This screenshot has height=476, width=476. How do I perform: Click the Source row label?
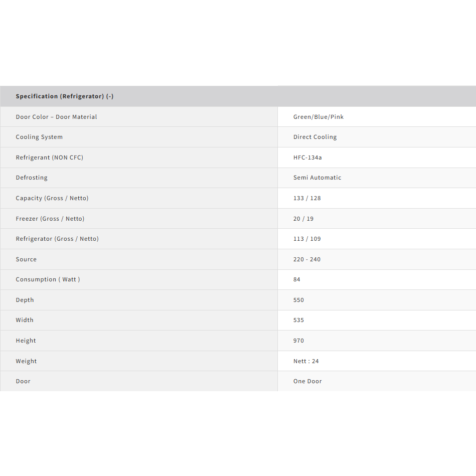[x=26, y=259]
